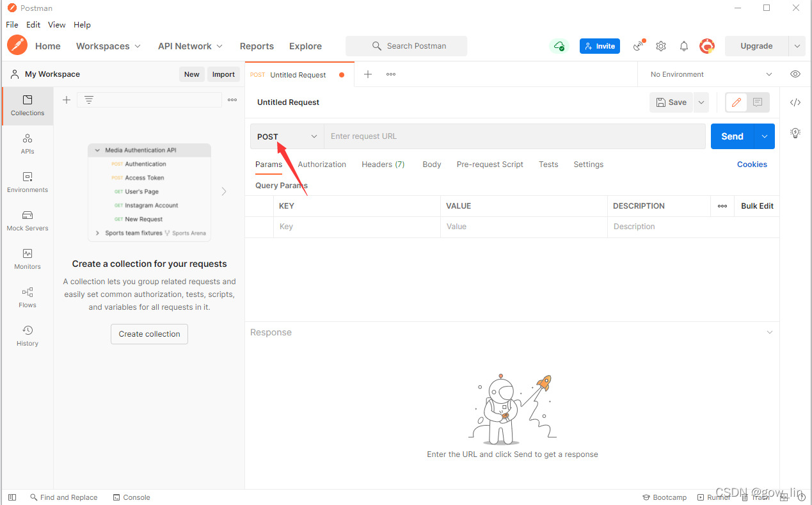Open the settings gear icon
This screenshot has height=505, width=812.
pos(661,46)
